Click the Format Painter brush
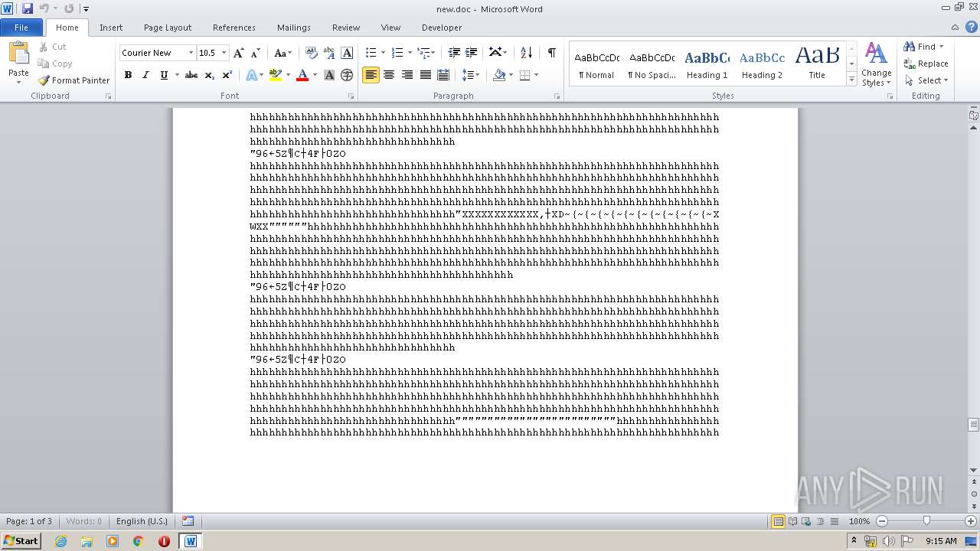980x551 pixels. point(73,80)
